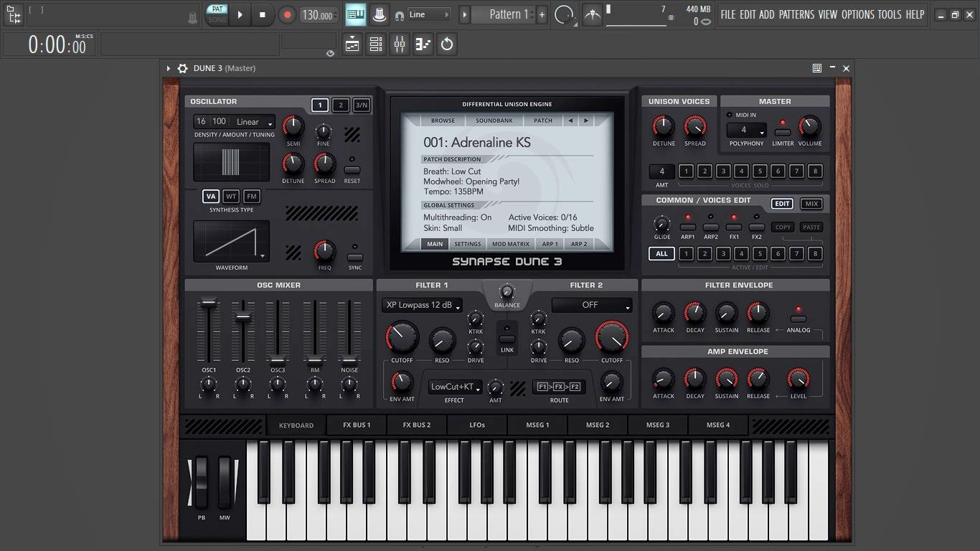Open the SETTINGS display tab
This screenshot has width=980, height=551.
point(467,244)
